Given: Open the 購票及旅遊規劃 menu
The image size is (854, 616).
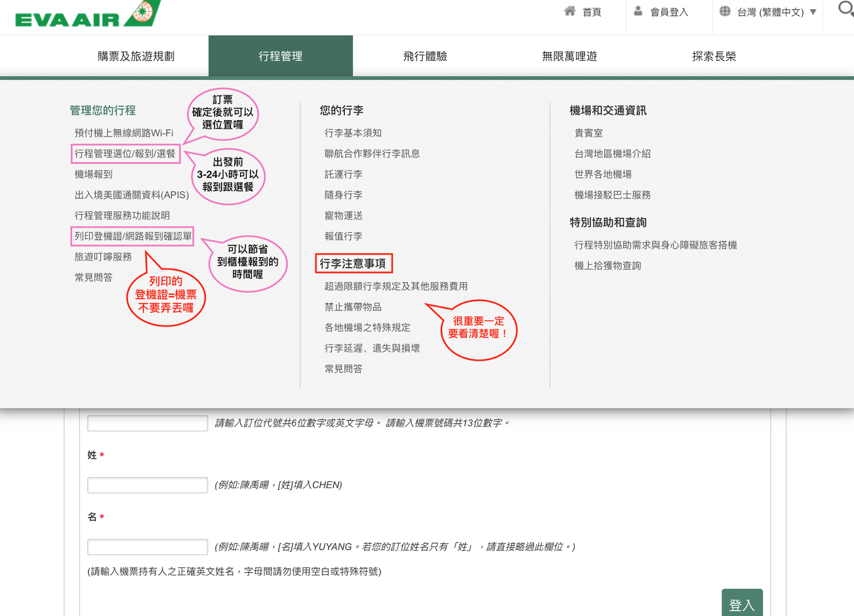Looking at the screenshot, I should click(x=136, y=56).
